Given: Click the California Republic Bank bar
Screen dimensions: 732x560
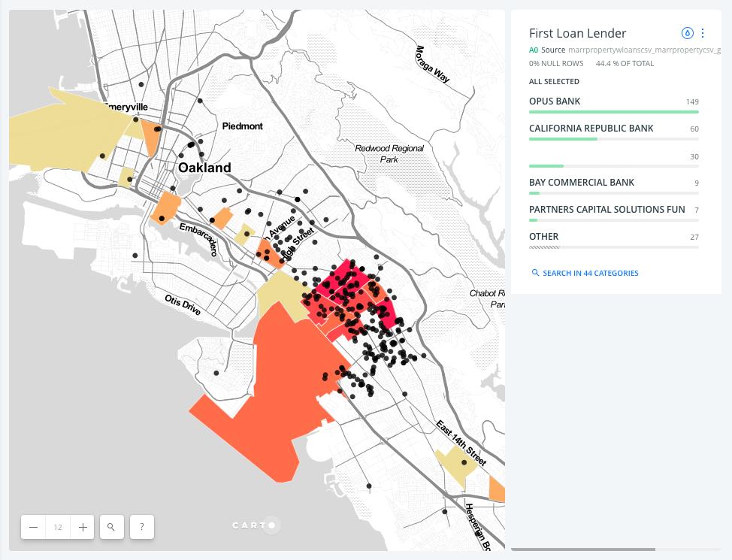Looking at the screenshot, I should coord(563,139).
